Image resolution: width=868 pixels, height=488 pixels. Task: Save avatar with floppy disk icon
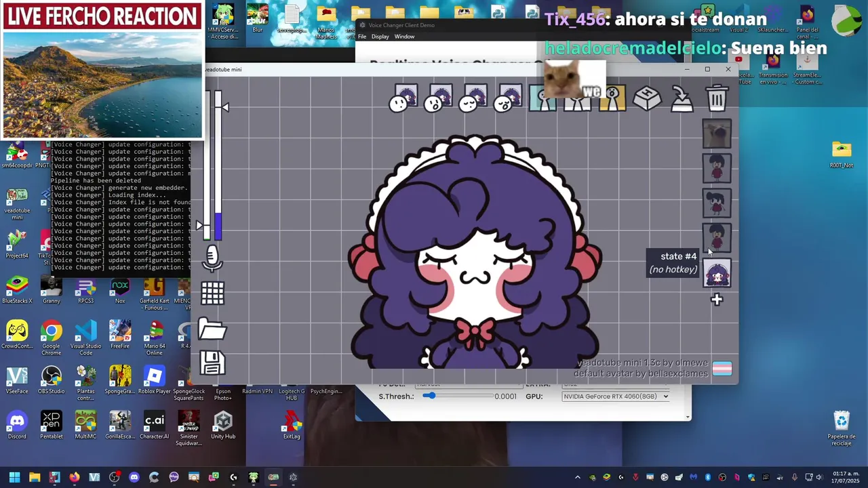(x=212, y=363)
